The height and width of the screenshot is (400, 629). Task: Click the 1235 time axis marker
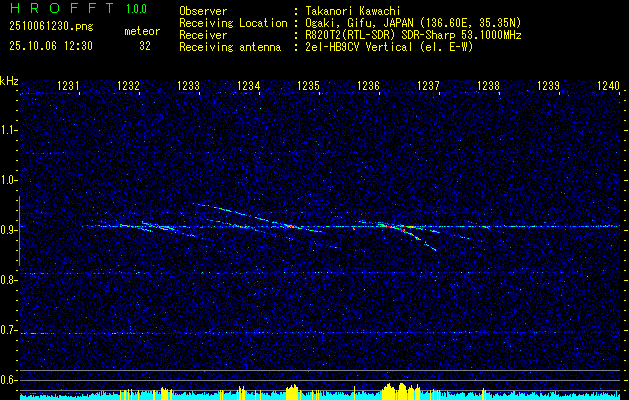pyautogui.click(x=308, y=85)
